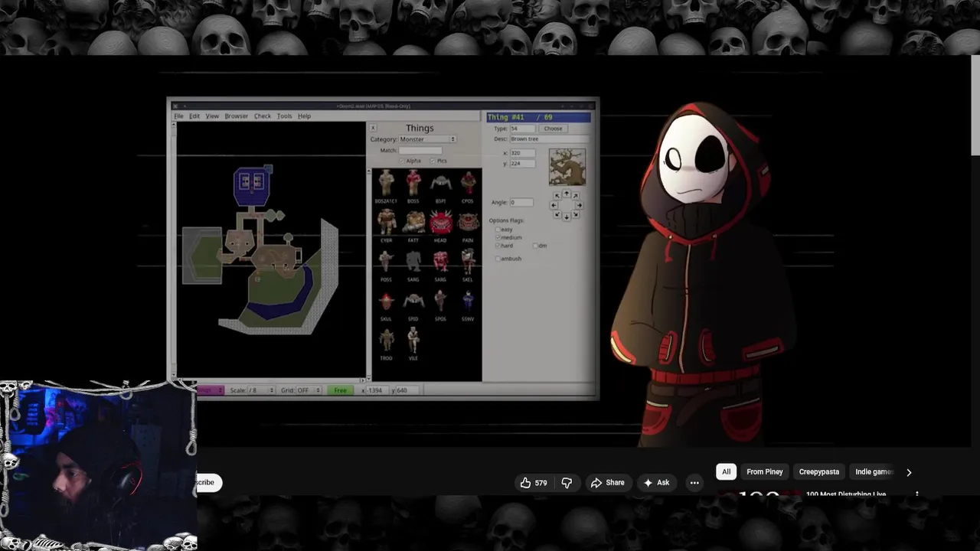
Task: Open the three-dot more actions menu
Action: [x=694, y=483]
